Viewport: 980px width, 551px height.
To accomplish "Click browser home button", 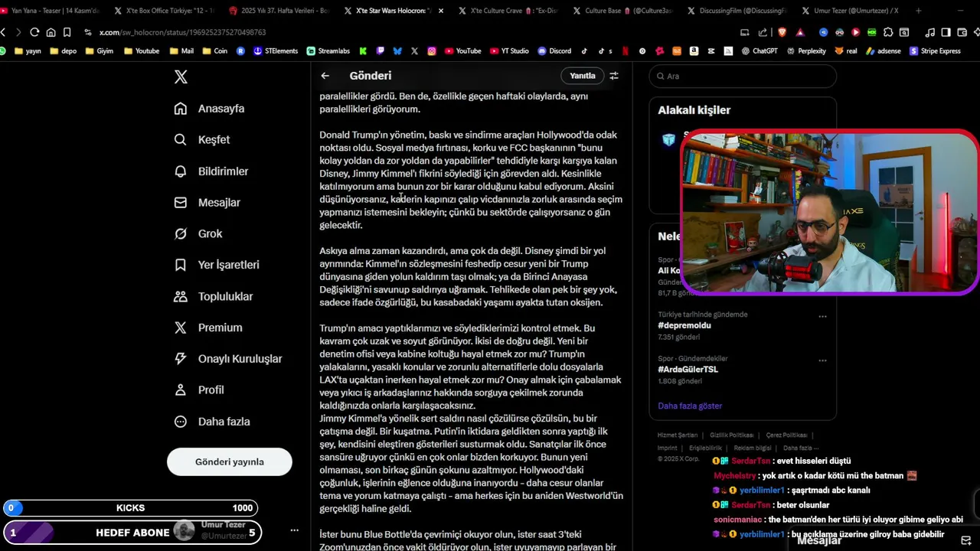I will coord(51,32).
